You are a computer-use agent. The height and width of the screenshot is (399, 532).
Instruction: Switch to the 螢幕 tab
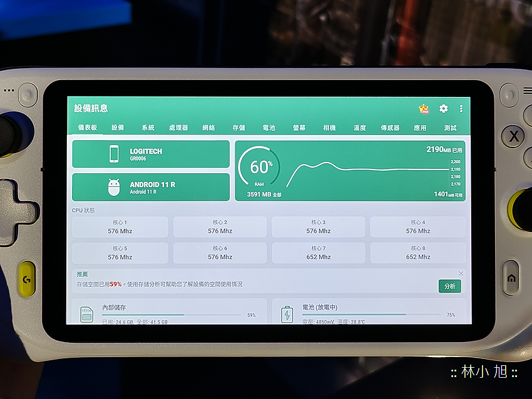tap(299, 128)
